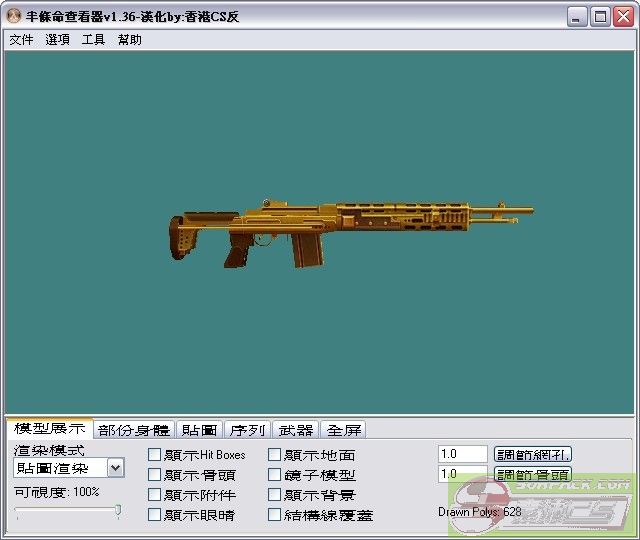The height and width of the screenshot is (540, 640).
Task: Expand the 渲染模式 dropdown
Action: 115,468
